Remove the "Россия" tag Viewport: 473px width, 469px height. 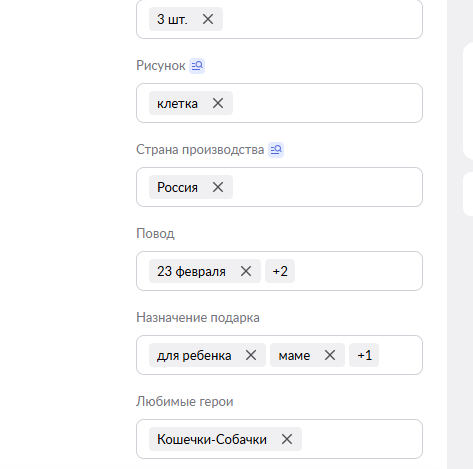pos(218,187)
